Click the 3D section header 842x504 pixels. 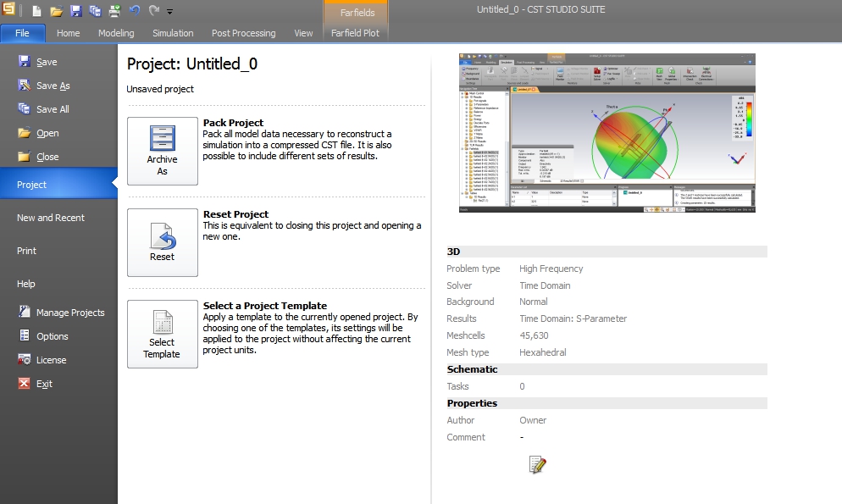[x=607, y=252]
